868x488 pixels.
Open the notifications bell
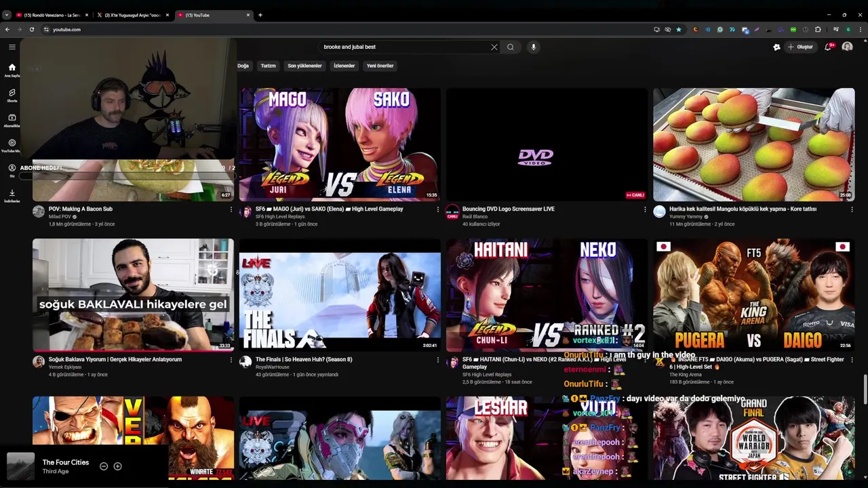pos(828,47)
